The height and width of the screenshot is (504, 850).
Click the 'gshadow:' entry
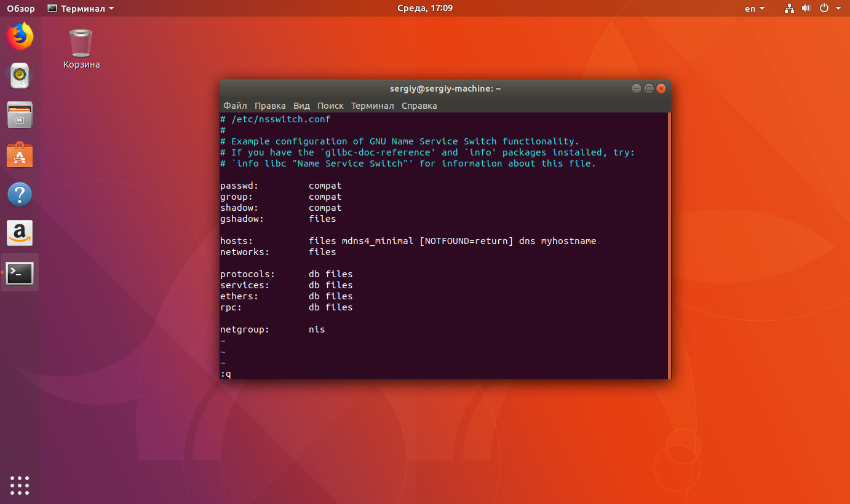(x=242, y=219)
